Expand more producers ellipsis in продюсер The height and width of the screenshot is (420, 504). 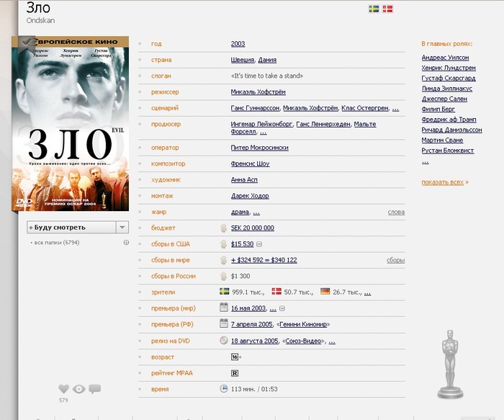264,132
